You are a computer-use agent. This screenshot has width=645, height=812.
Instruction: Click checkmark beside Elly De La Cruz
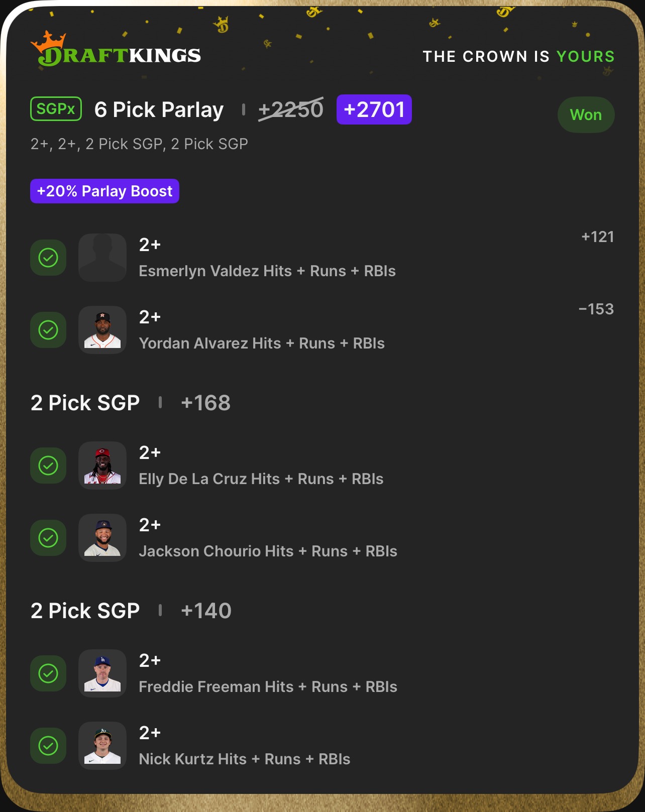[48, 466]
